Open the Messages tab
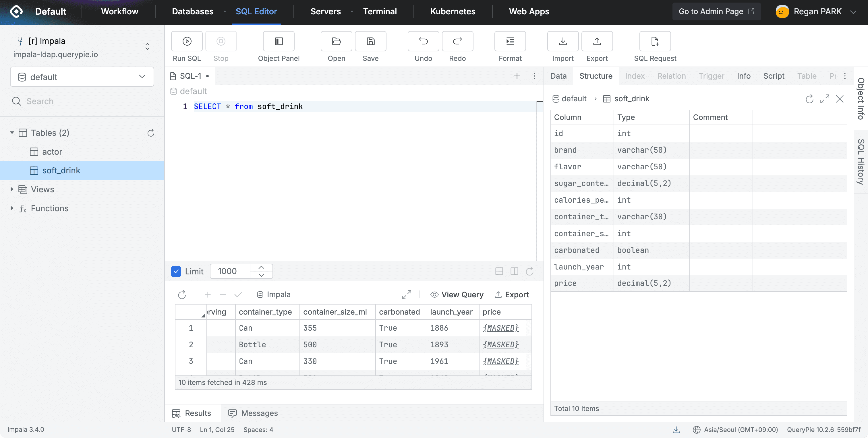This screenshot has width=868, height=438. pos(253,413)
